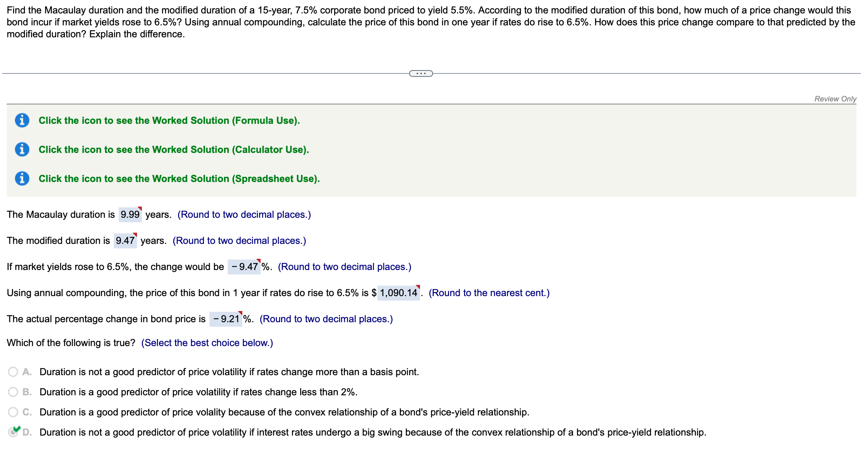The image size is (868, 449).
Task: Select radio button A about basis point change
Action: click(x=13, y=372)
